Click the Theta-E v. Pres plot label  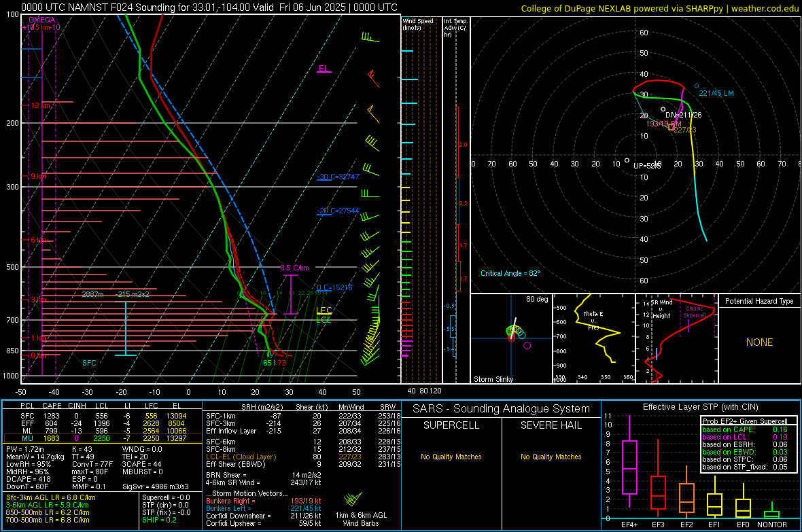(x=593, y=320)
